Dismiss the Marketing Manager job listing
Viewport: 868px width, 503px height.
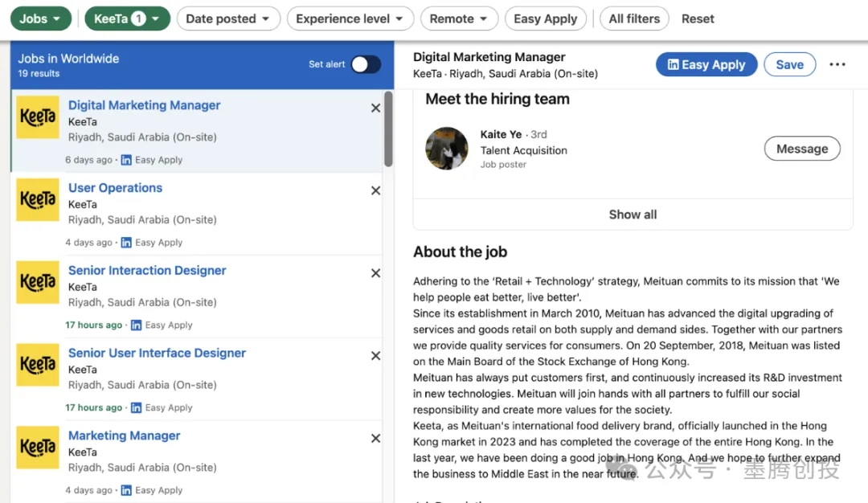[x=375, y=439]
